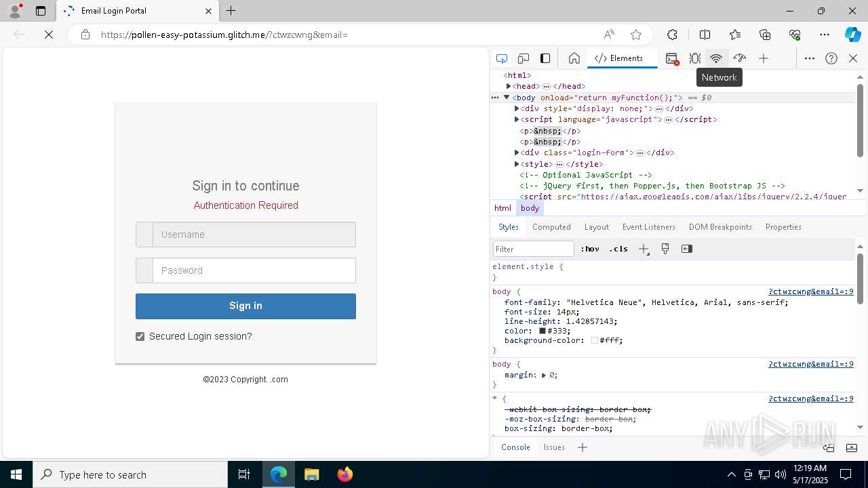The image size is (868, 488).
Task: Open the Copilot icon
Action: 852,35
